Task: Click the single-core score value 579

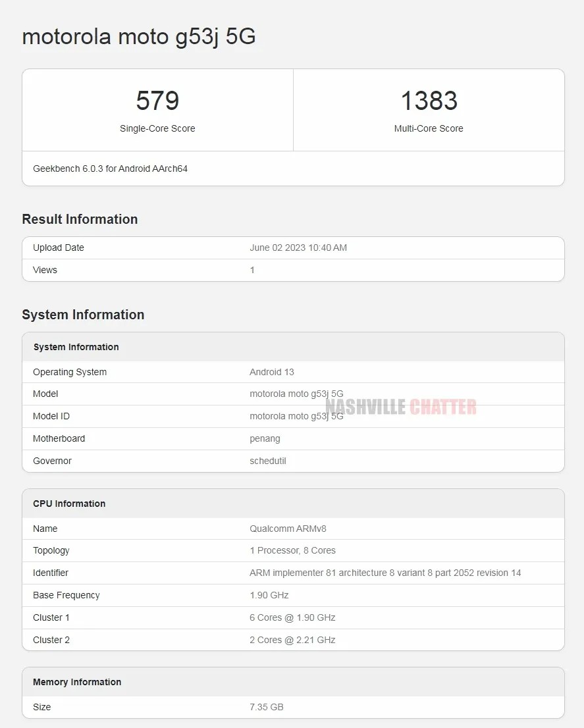Action: pyautogui.click(x=157, y=101)
